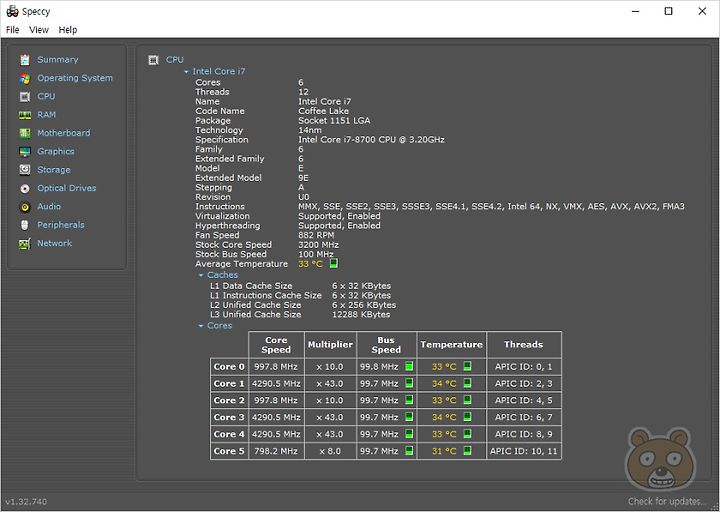Open the File menu
This screenshot has width=720, height=512.
click(12, 30)
